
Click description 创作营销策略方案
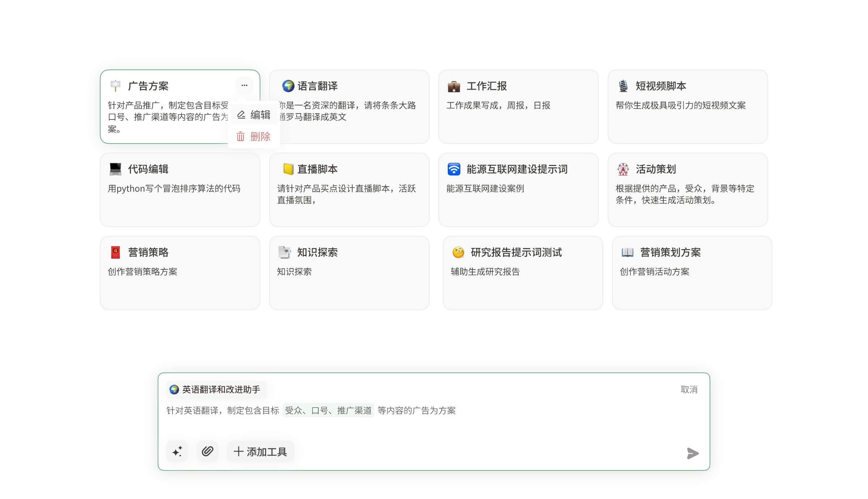[x=142, y=272]
